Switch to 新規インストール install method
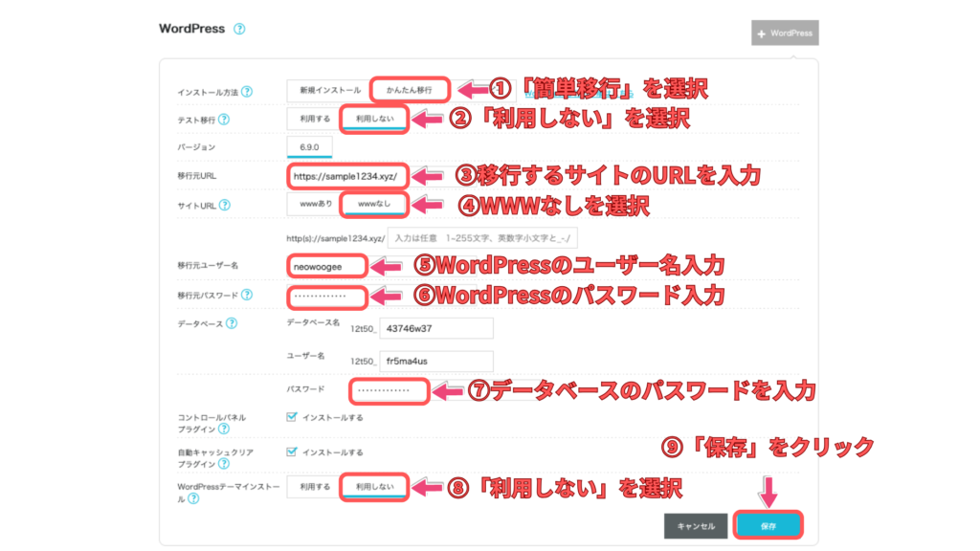 pos(327,90)
